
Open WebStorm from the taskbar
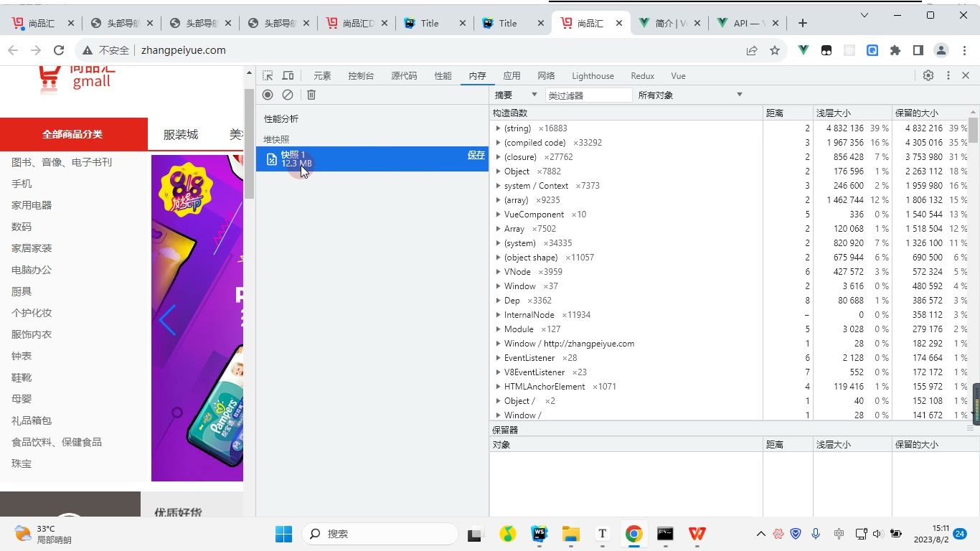pos(540,534)
